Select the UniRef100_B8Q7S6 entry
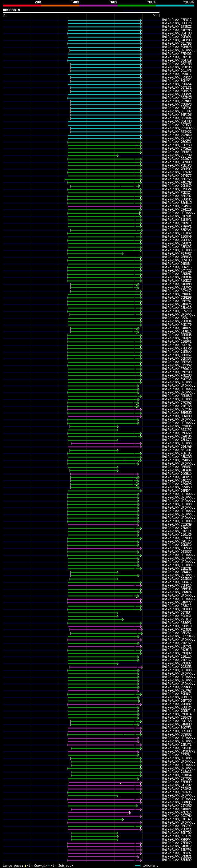Image resolution: width=197 pixels, height=868 pixels. pos(176,179)
